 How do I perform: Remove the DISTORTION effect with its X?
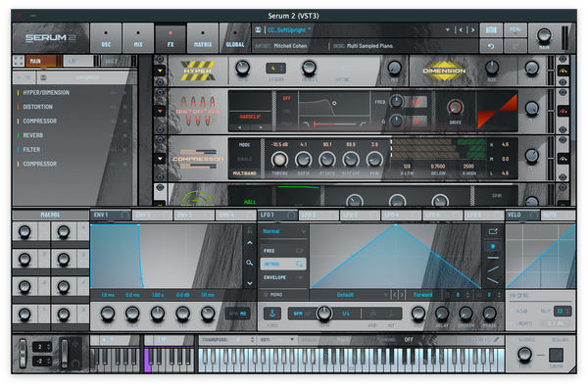coord(124,107)
